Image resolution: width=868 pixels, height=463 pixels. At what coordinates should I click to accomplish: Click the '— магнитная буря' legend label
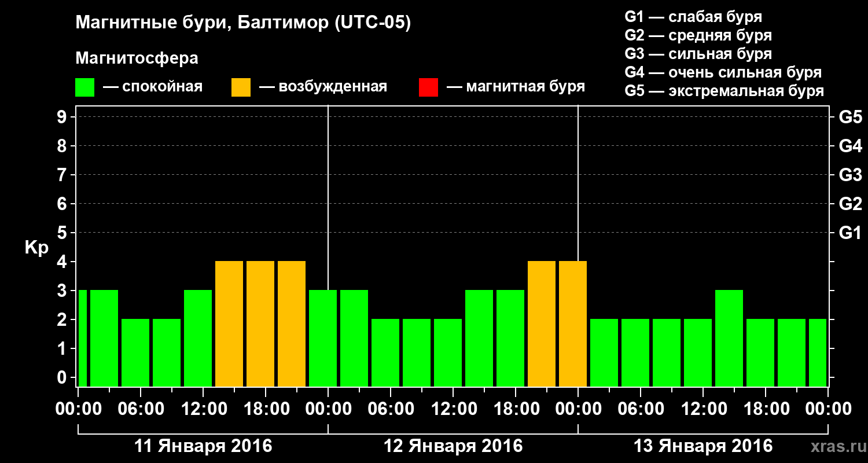[x=516, y=87]
